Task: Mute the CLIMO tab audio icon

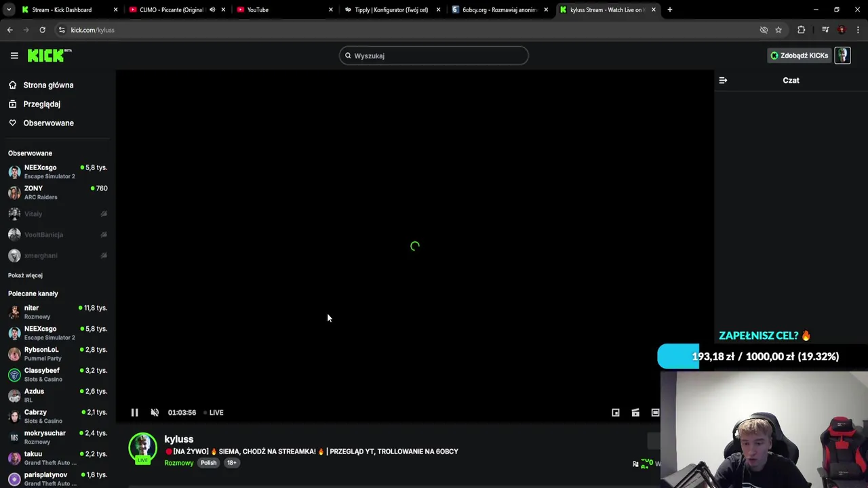Action: point(212,9)
